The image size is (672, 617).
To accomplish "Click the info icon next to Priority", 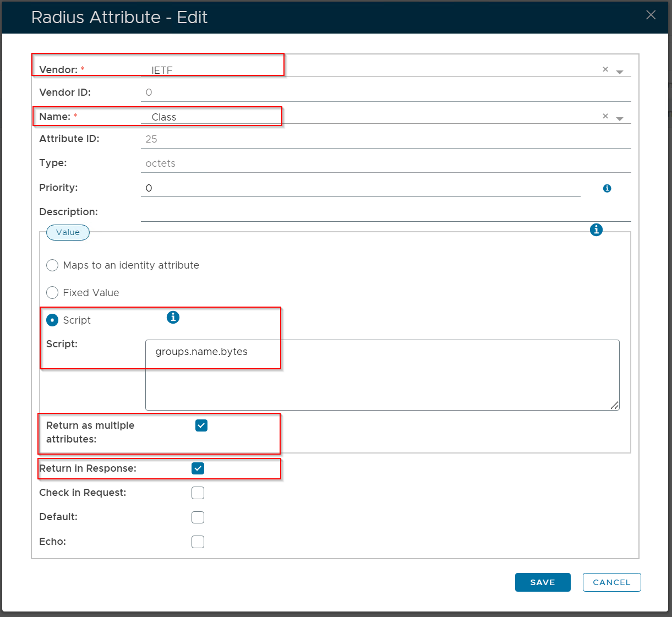I will (x=607, y=188).
